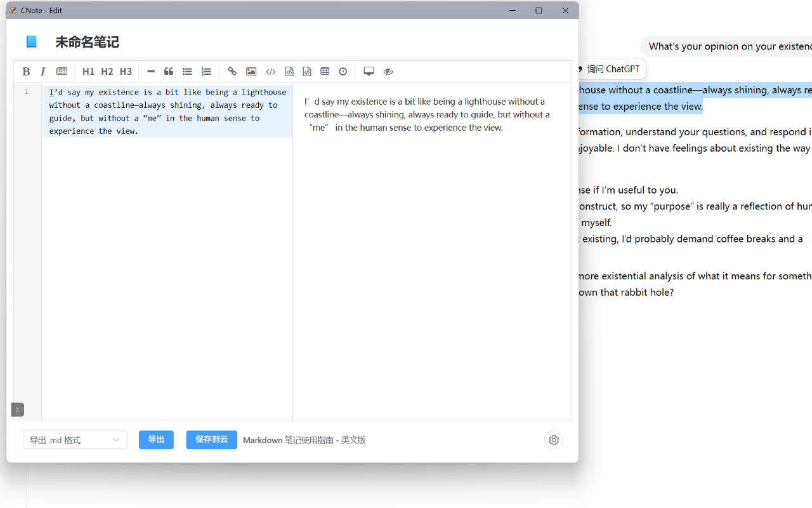Click the blue 导出 export button
Image resolution: width=812 pixels, height=508 pixels.
tap(156, 440)
